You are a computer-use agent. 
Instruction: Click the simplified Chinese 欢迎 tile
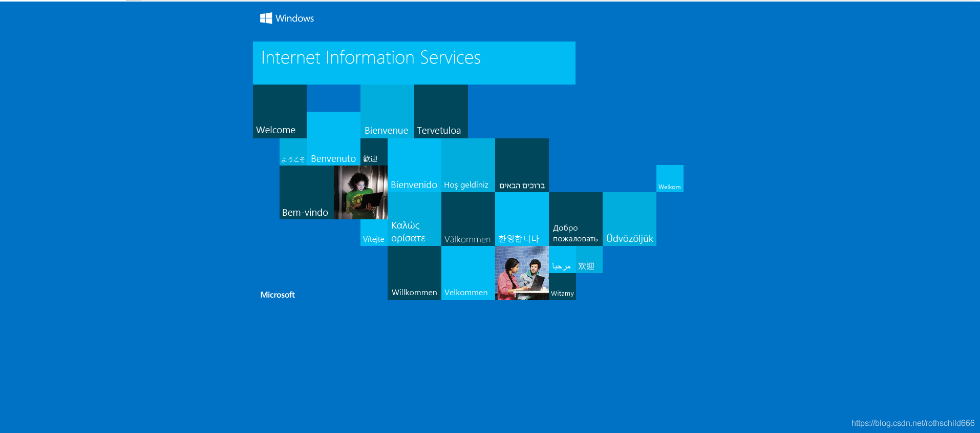coord(589,259)
